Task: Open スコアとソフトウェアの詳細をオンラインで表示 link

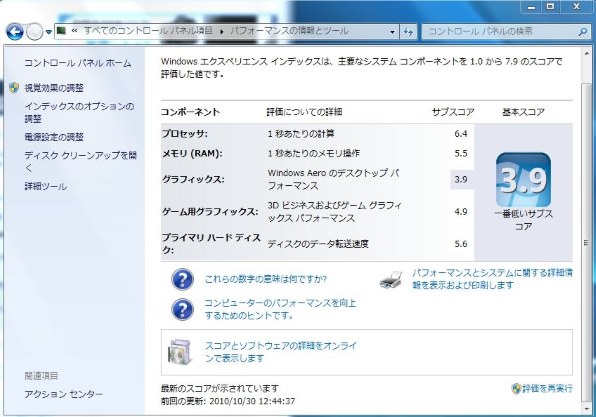Action: 281,352
